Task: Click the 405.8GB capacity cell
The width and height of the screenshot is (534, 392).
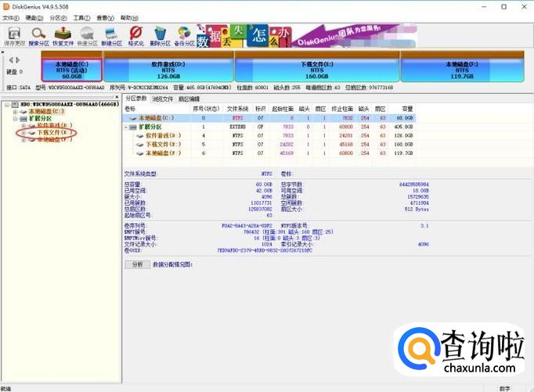Action: click(403, 127)
